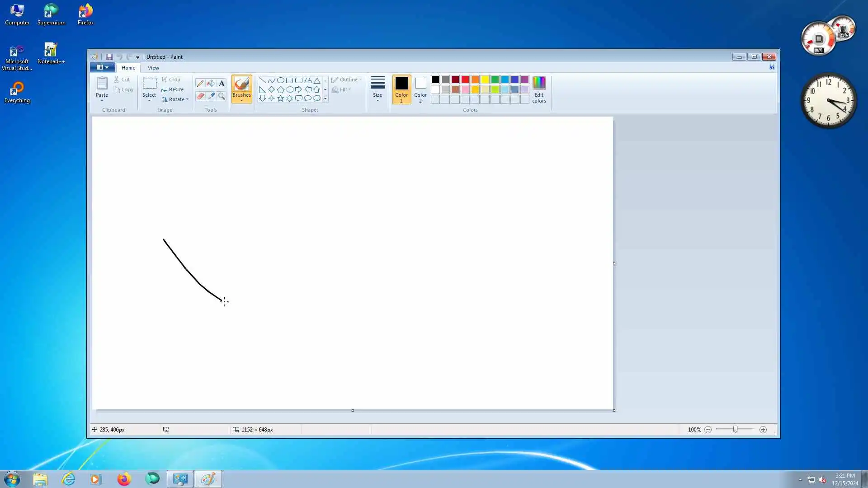868x488 pixels.
Task: Expand the Size thickness dropdown
Action: (x=377, y=89)
